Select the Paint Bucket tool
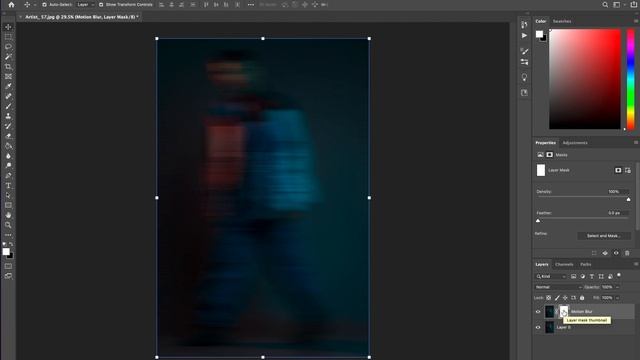The height and width of the screenshot is (360, 640). tap(8, 146)
